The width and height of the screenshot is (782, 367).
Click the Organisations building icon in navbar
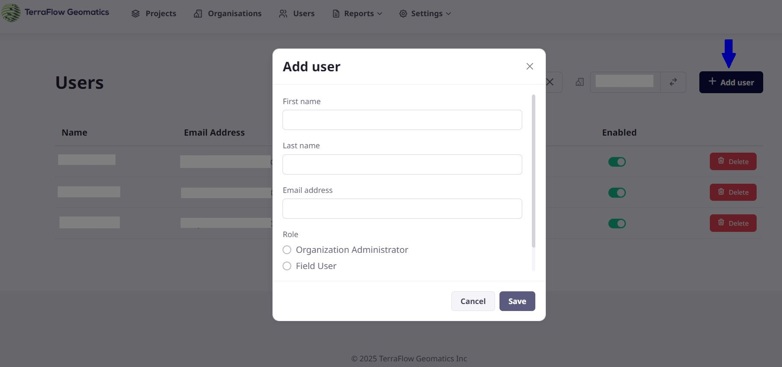(x=198, y=14)
